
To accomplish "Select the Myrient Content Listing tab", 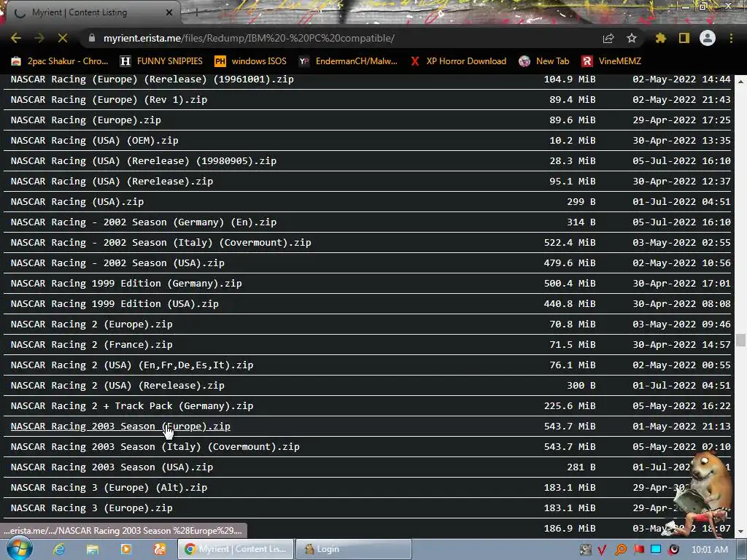I will tap(90, 12).
